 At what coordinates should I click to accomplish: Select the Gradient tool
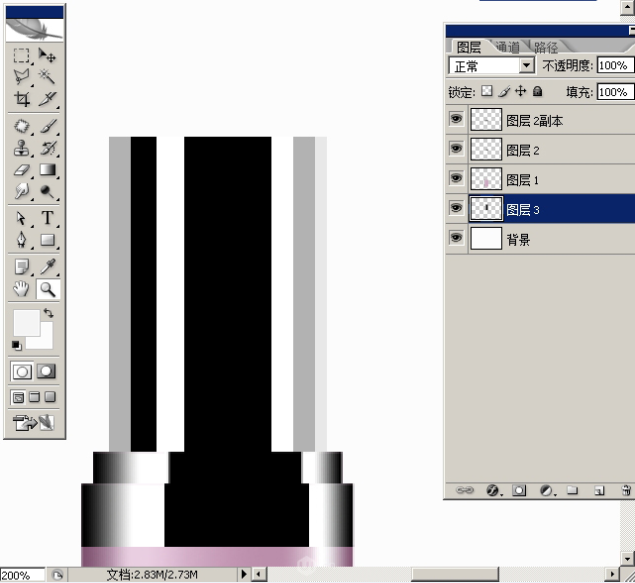(47, 170)
